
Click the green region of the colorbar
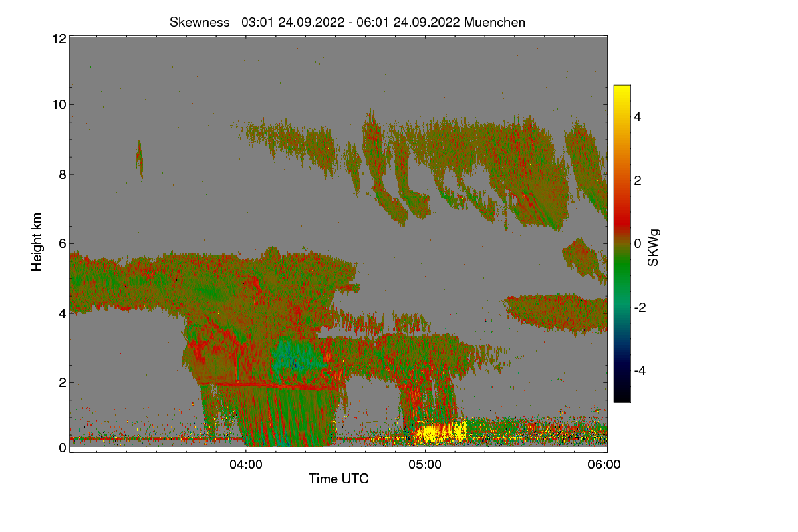622,276
